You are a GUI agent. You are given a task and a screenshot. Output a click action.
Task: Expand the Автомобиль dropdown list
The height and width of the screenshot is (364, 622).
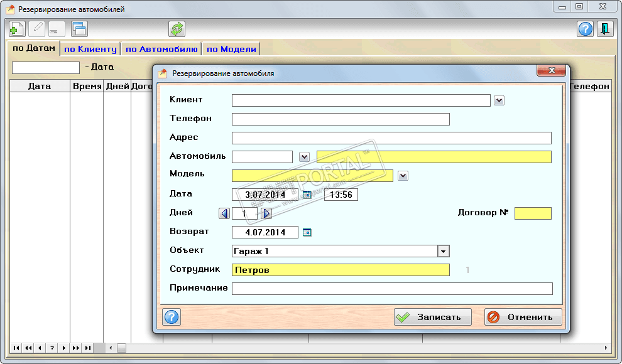pos(304,157)
